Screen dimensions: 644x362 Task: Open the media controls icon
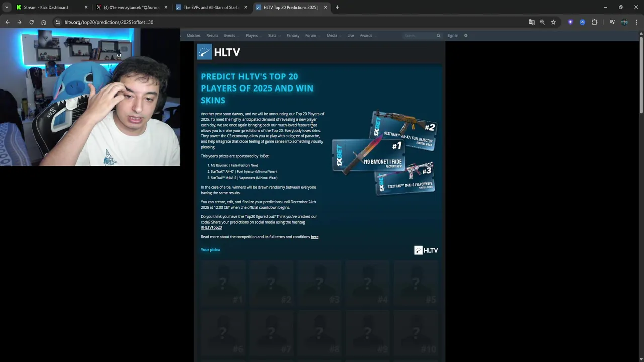point(612,22)
